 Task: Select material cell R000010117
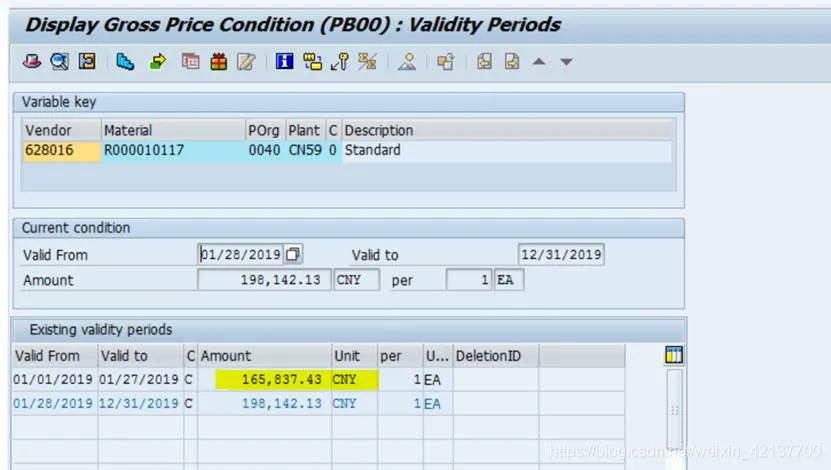point(173,150)
